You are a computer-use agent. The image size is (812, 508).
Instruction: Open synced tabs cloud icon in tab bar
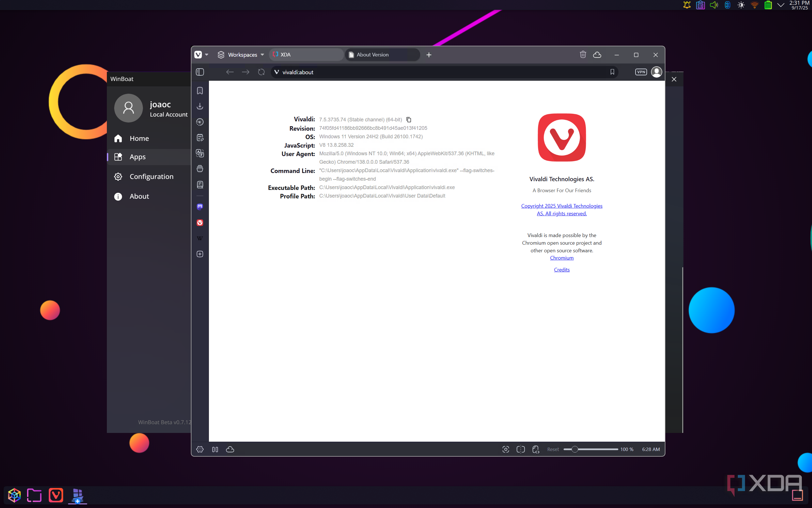597,54
